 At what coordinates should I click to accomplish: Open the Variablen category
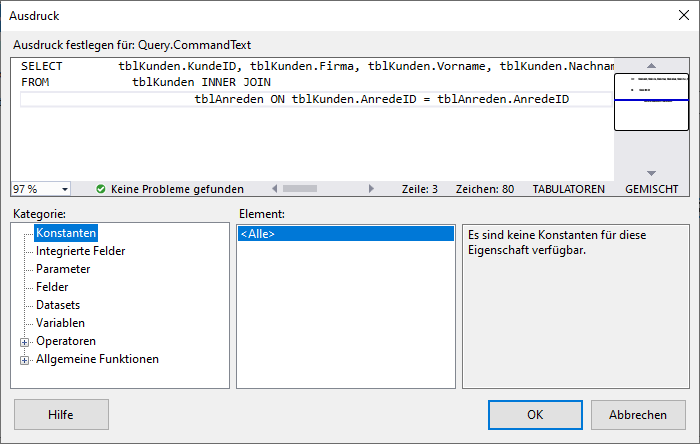60,323
